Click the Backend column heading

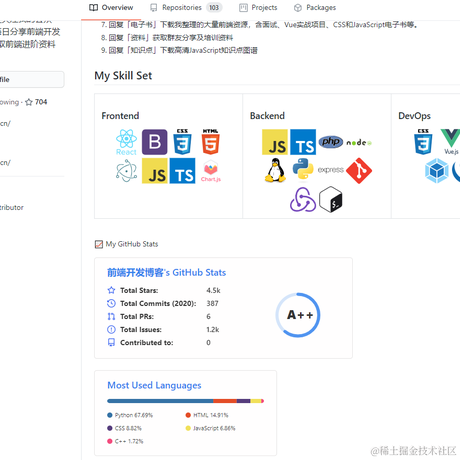pos(267,116)
